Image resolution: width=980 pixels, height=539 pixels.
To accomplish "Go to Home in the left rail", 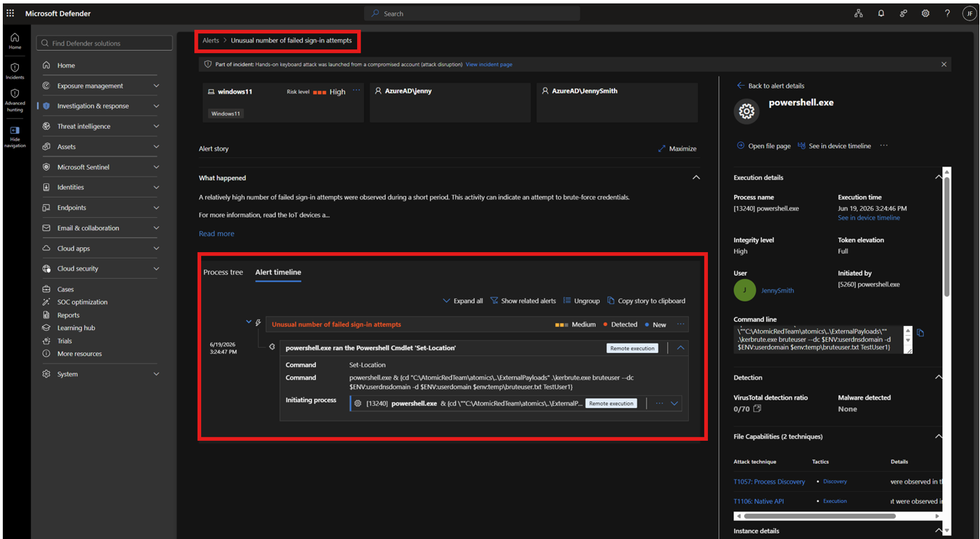I will tap(15, 41).
